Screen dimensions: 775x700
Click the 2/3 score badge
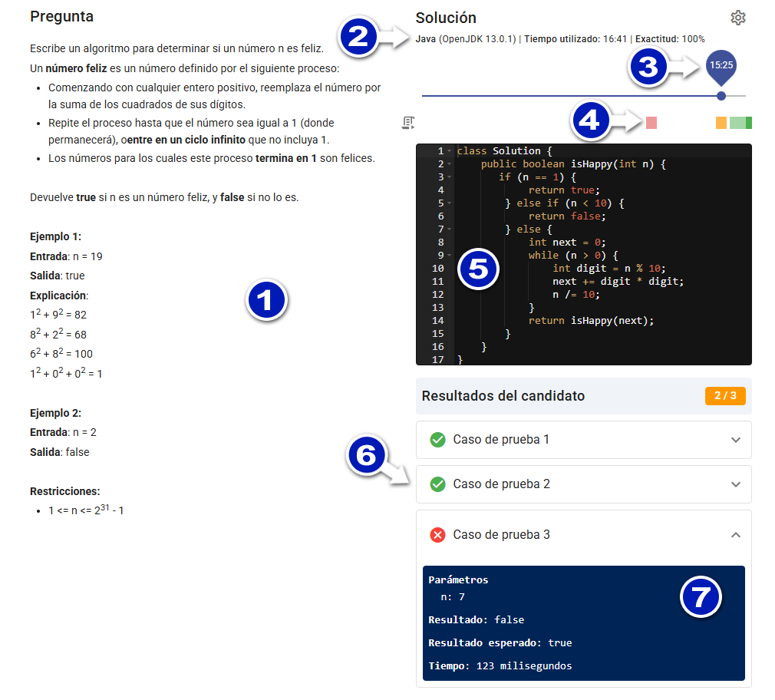click(x=724, y=398)
